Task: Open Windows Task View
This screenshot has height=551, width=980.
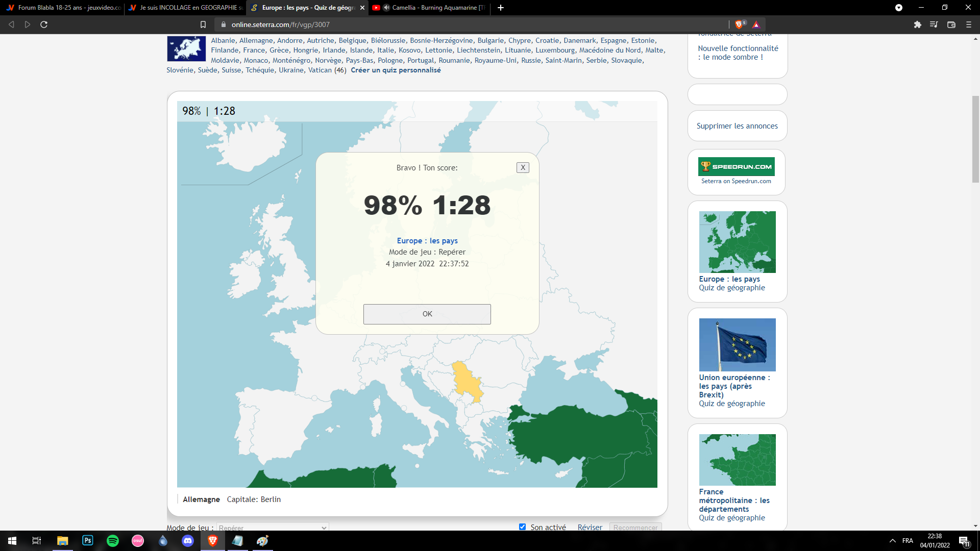Action: click(x=37, y=541)
